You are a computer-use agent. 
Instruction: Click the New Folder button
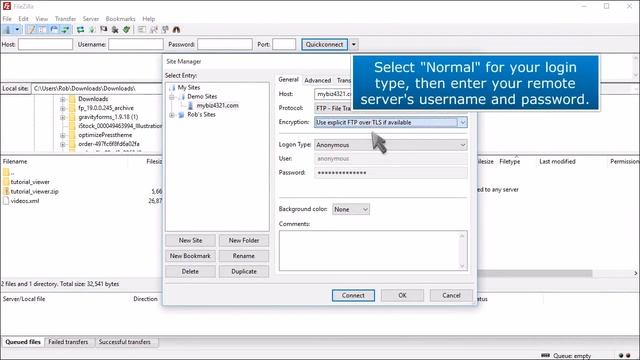point(244,240)
